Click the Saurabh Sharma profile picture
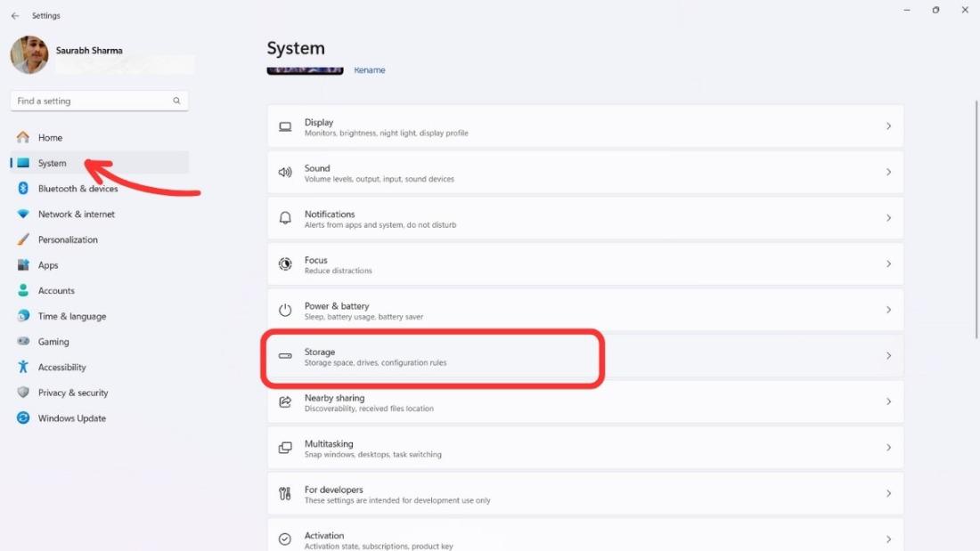The width and height of the screenshot is (980, 551). 29,55
